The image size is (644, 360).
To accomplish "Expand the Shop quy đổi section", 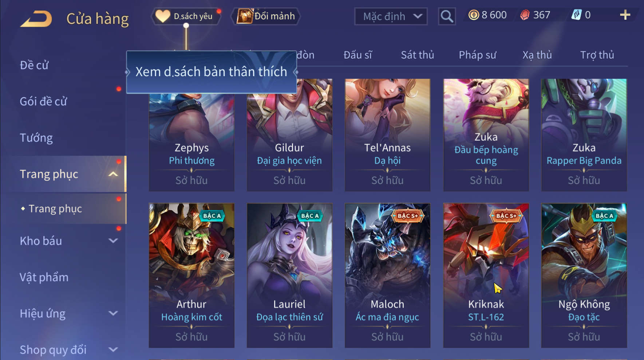I will pyautogui.click(x=113, y=349).
